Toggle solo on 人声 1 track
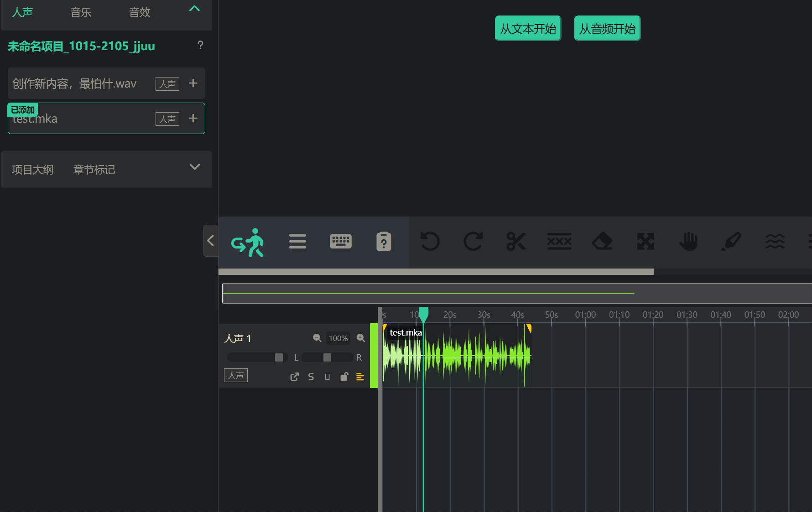This screenshot has height=512, width=812. point(311,377)
